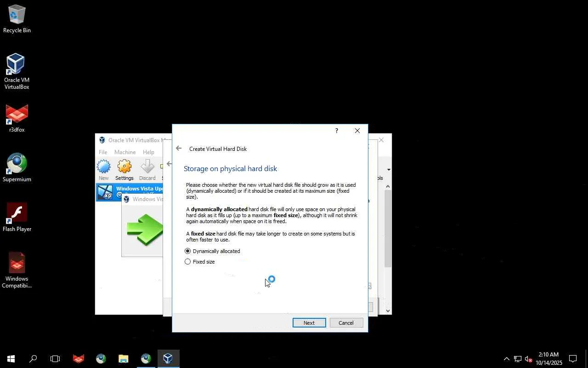588x368 pixels.
Task: Click the Next button
Action: 309,323
